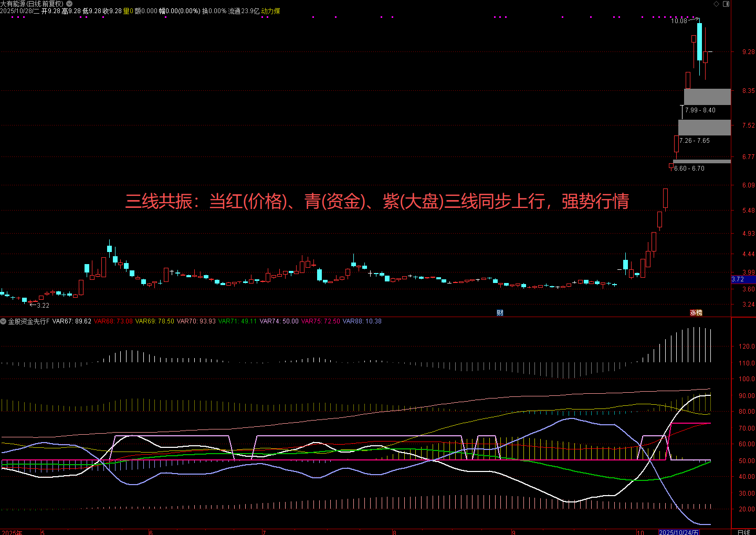756x535 pixels.
Task: Click the yellow VAR69: 78.50 value
Action: tap(155, 321)
